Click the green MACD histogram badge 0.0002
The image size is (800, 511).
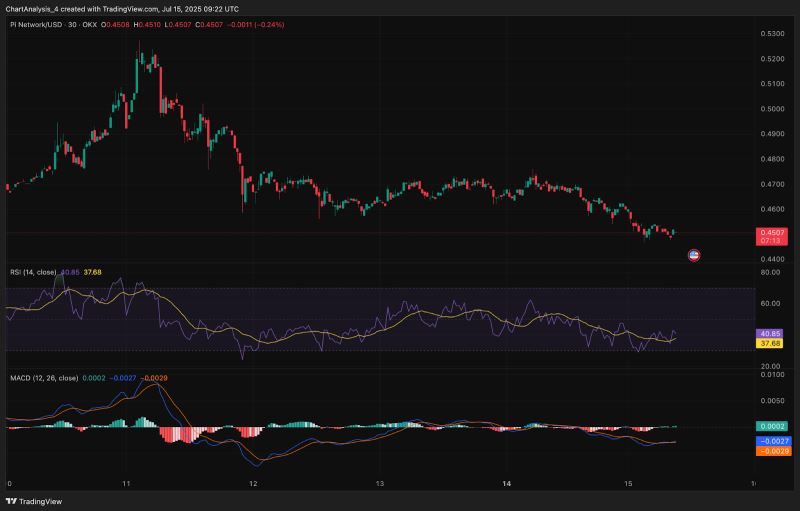[x=770, y=426]
